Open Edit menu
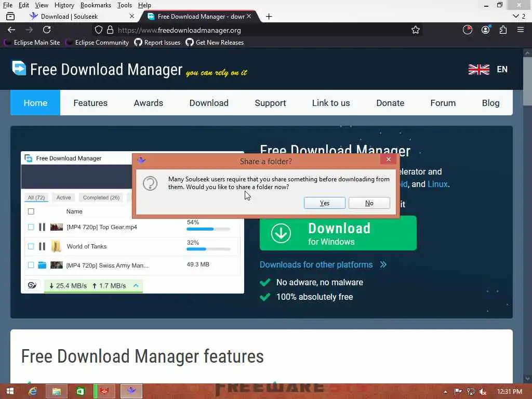 (x=23, y=5)
